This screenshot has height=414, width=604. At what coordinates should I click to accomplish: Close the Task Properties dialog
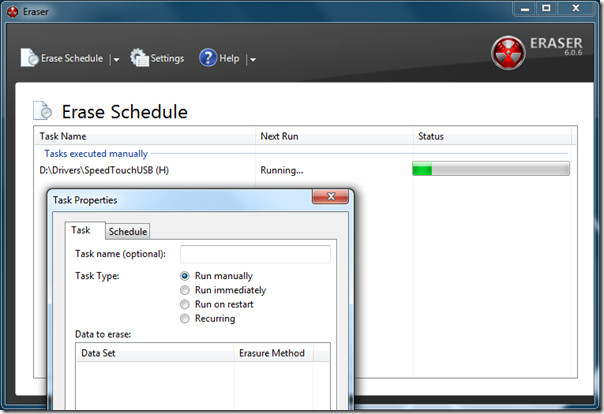click(331, 196)
